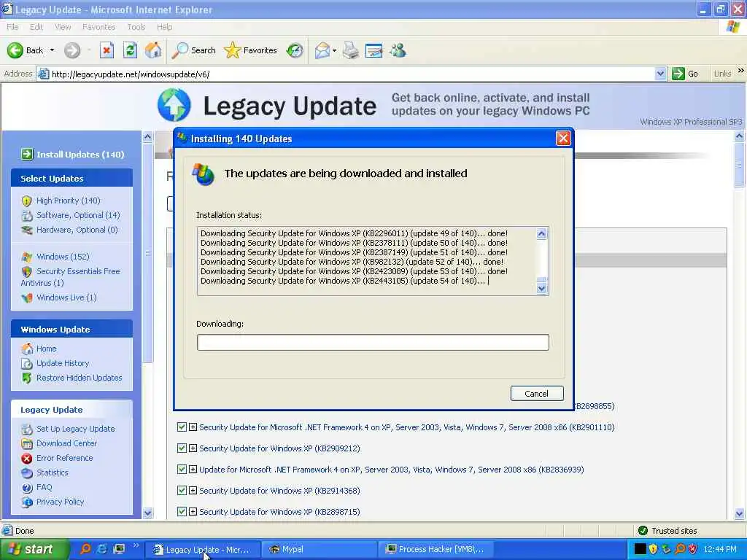The height and width of the screenshot is (560, 747).
Task: Click the Mail envelope icon
Action: click(322, 50)
